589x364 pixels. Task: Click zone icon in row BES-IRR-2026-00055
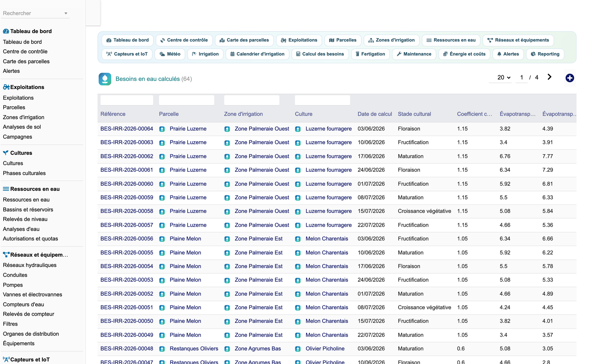227,253
